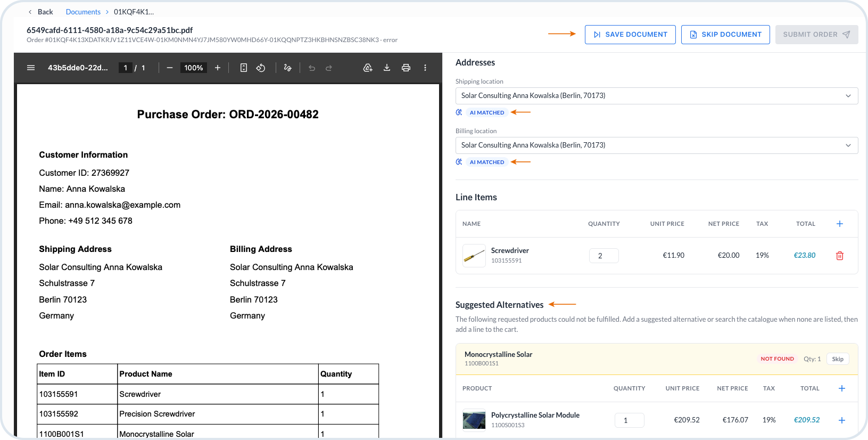Rotate the PDF page counterclockwise
This screenshot has height=440, width=868.
(261, 68)
